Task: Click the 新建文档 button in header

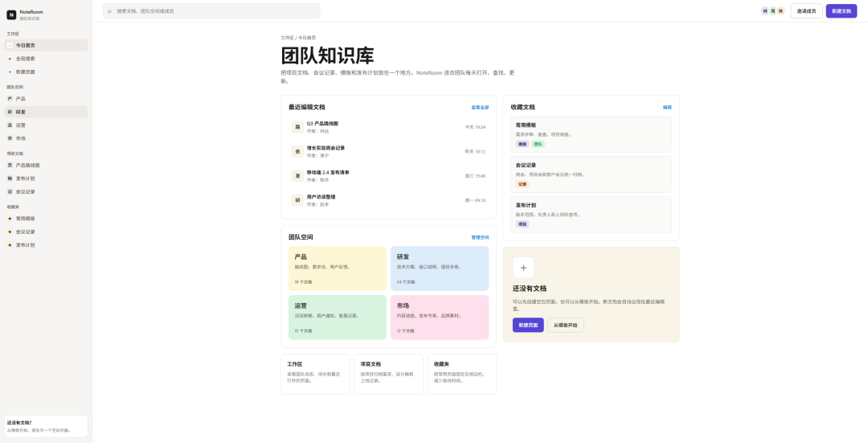Action: pyautogui.click(x=841, y=11)
